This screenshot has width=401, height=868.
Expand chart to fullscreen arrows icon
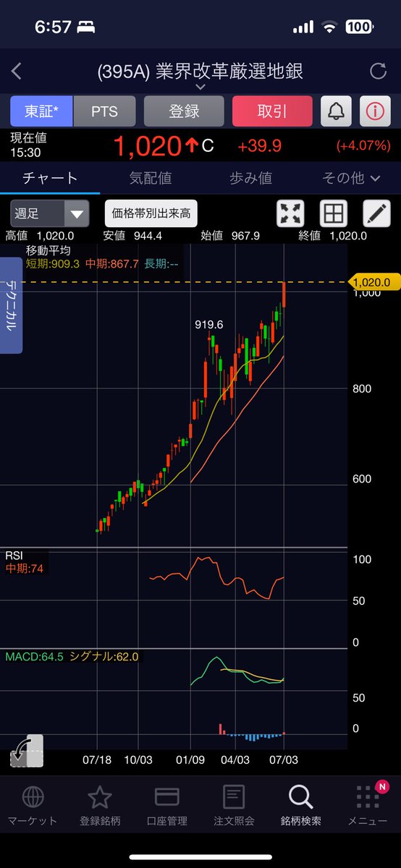click(x=291, y=213)
